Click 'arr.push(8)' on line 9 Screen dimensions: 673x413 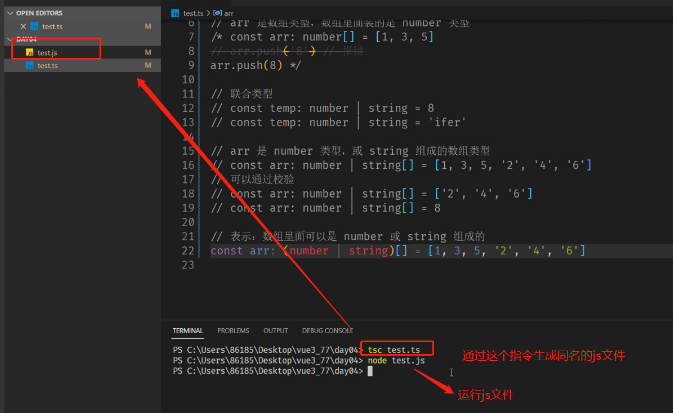point(246,65)
